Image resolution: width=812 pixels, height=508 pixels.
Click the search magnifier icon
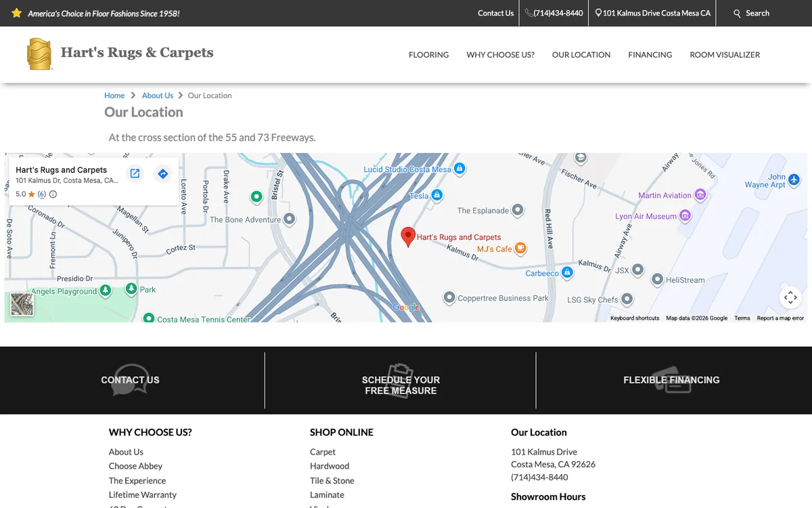(x=738, y=14)
